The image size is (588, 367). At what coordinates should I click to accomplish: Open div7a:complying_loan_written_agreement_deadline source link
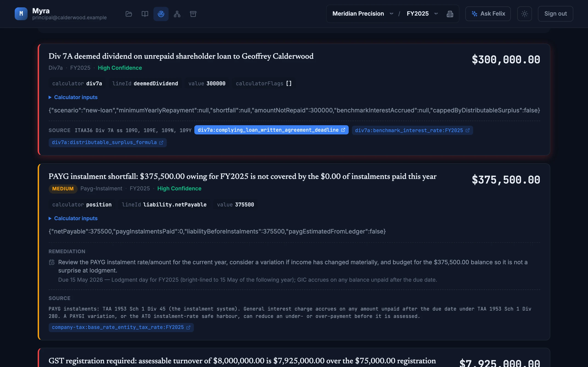(x=271, y=130)
